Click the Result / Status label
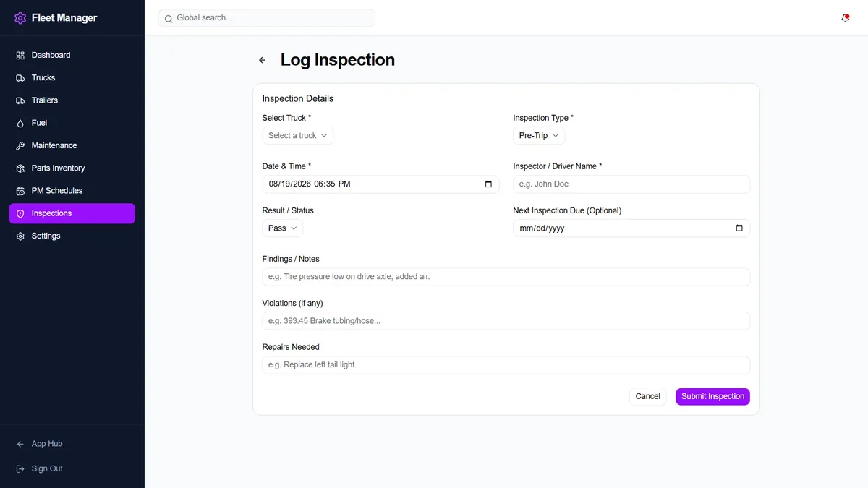 coord(288,210)
